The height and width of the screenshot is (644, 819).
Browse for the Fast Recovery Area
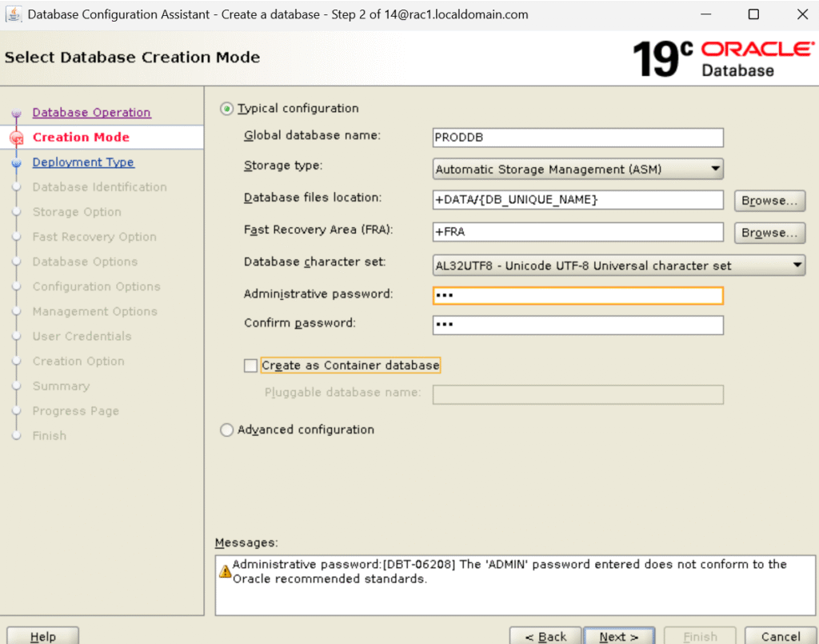coord(769,233)
